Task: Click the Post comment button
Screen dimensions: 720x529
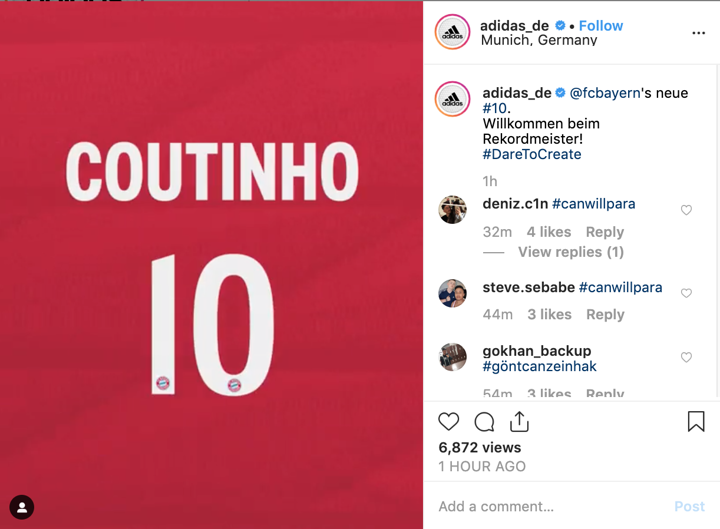Action: [689, 506]
